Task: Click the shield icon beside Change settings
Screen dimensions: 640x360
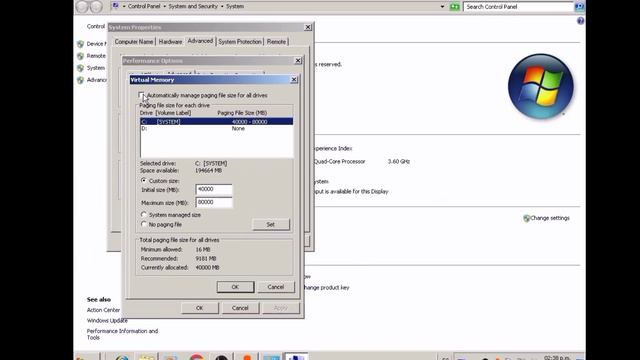Action: tap(527, 218)
